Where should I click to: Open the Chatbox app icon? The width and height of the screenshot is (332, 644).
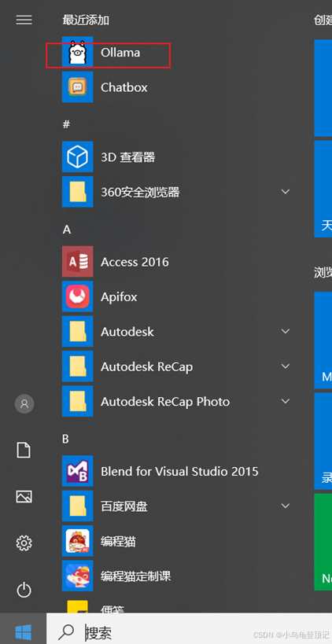77,87
